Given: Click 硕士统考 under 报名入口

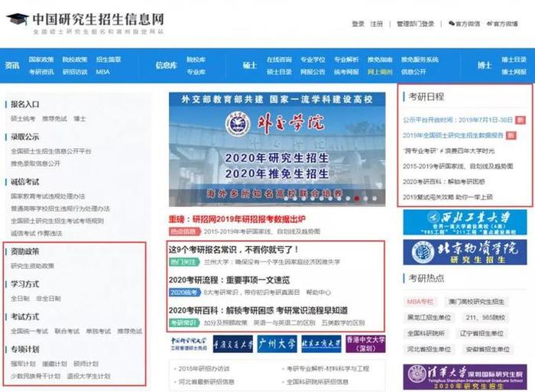Looking at the screenshot, I should click(x=23, y=118).
